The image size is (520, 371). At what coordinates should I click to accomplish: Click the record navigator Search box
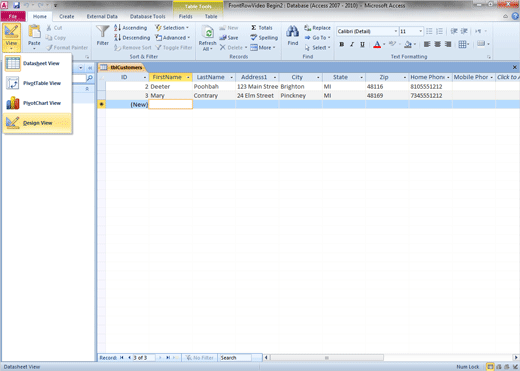[x=235, y=358]
